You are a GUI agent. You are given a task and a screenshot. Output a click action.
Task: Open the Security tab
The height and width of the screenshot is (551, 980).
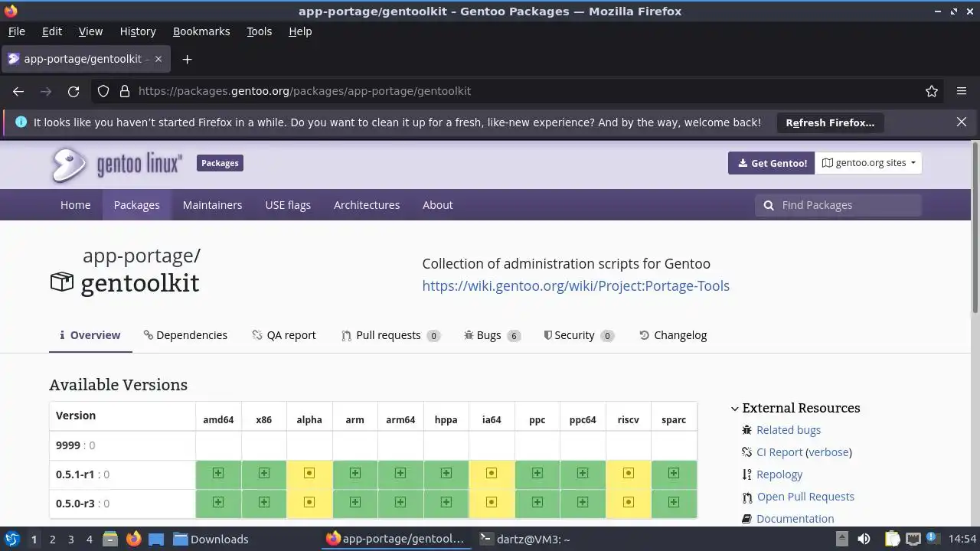click(x=579, y=335)
